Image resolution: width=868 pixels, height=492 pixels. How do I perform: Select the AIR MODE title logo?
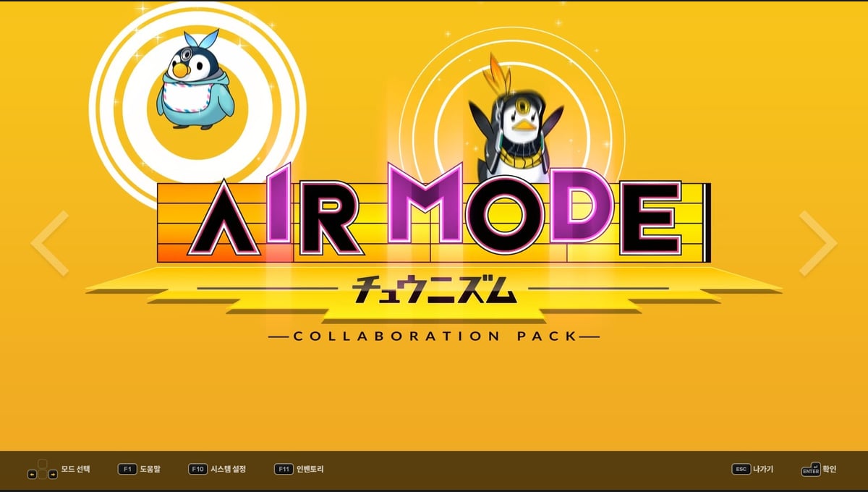[x=434, y=212]
